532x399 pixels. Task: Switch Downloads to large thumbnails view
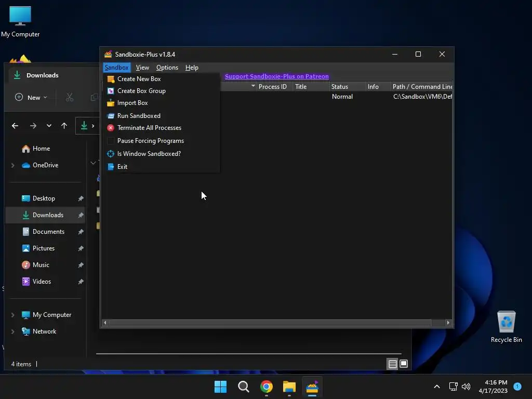(404, 364)
